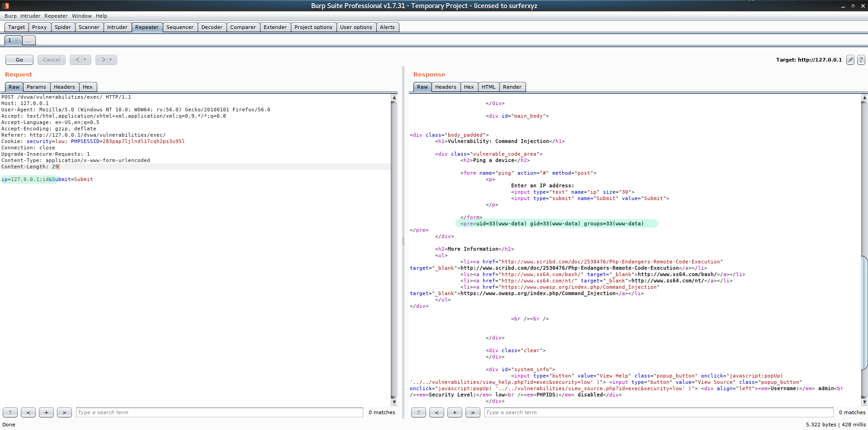Click the response search term input field
Viewport: 868px width, 430px height.
point(659,412)
